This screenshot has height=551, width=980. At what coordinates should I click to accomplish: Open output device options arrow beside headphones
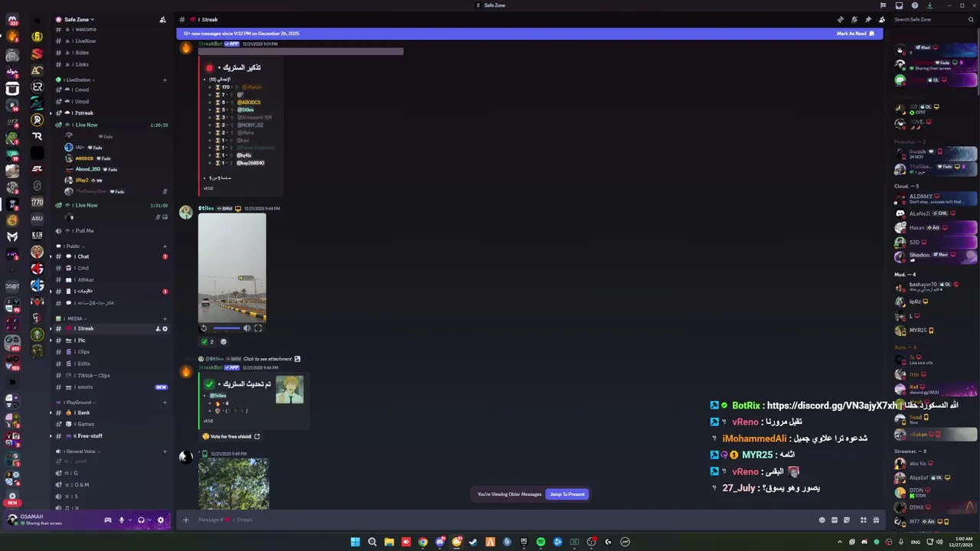pyautogui.click(x=149, y=520)
